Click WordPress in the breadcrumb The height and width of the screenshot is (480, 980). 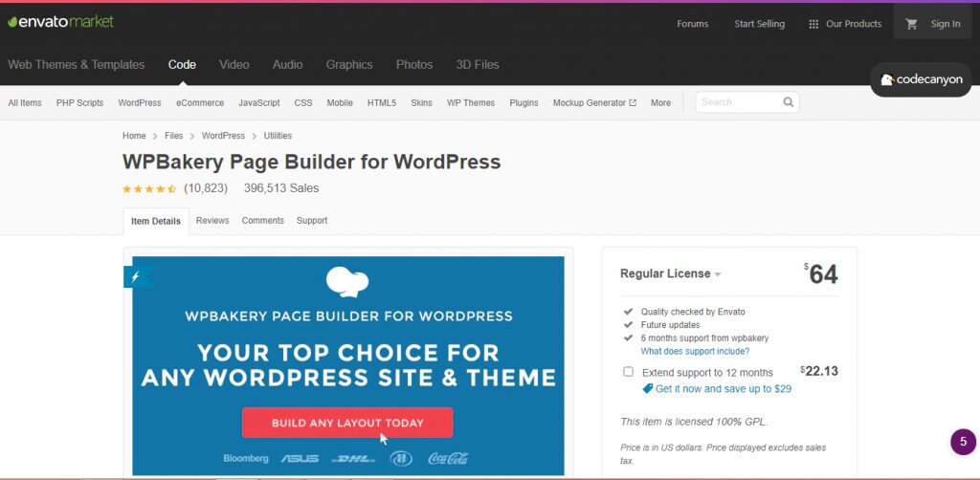pos(223,136)
